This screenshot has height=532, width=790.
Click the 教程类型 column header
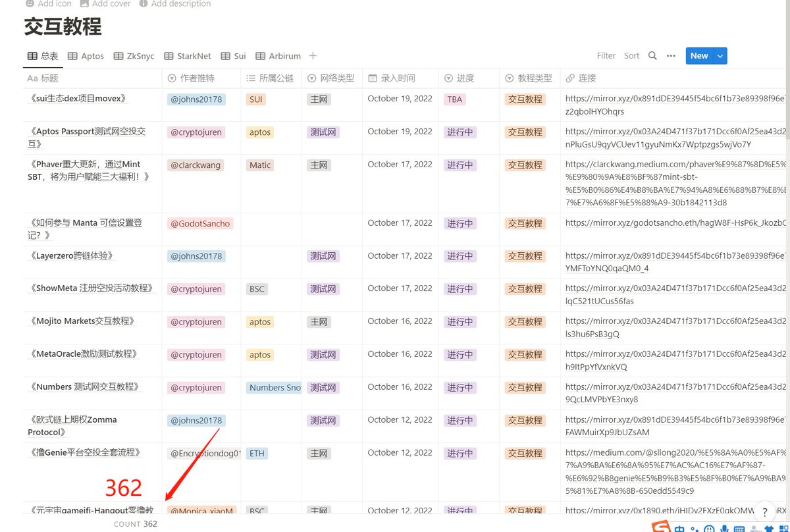(529, 78)
